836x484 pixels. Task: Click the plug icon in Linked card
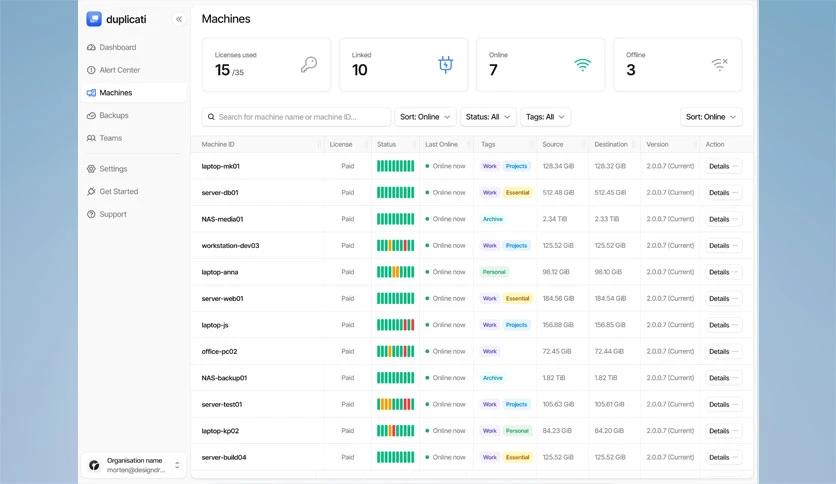point(446,65)
